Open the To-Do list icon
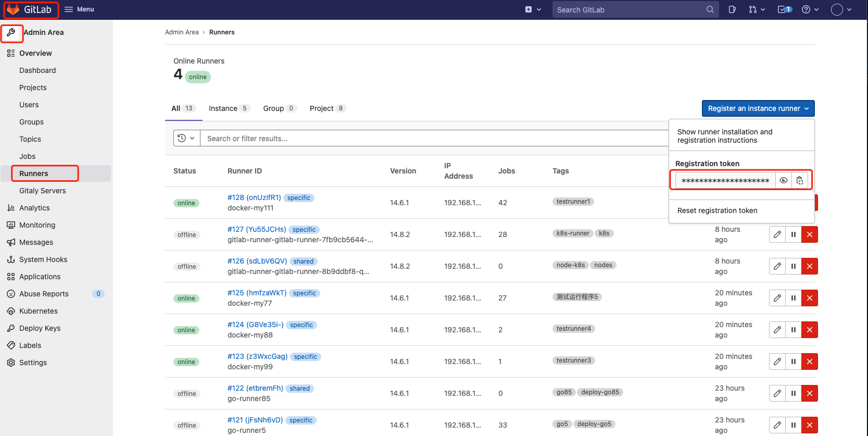This screenshot has height=436, width=868. point(784,9)
